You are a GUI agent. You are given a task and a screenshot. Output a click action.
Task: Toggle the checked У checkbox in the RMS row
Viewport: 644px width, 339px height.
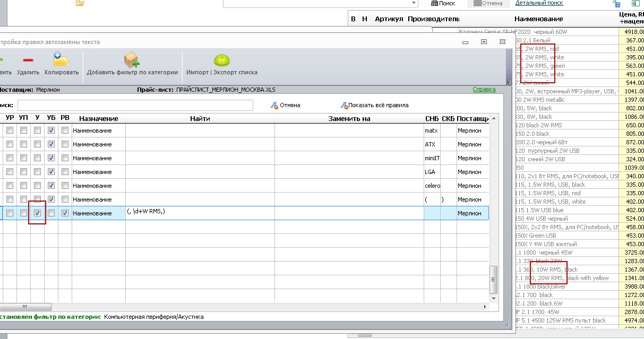click(x=37, y=213)
